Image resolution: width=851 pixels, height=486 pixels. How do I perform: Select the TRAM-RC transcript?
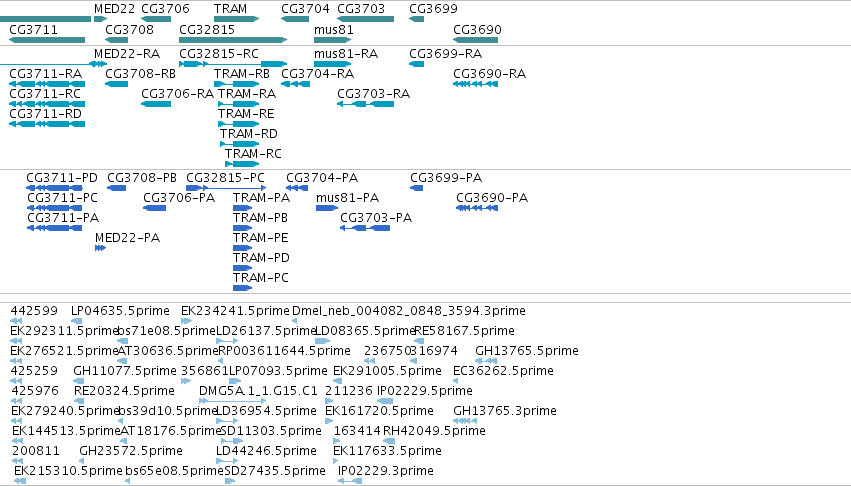242,164
